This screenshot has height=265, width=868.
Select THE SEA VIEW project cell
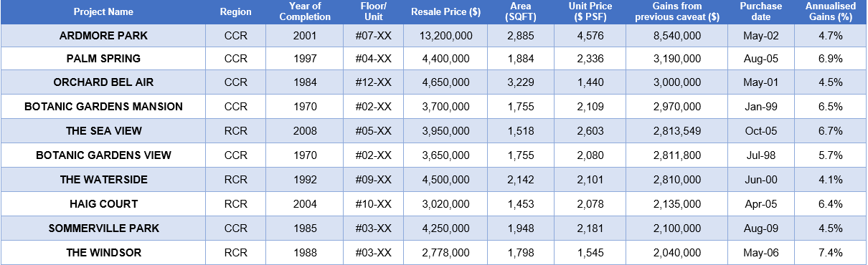point(103,131)
